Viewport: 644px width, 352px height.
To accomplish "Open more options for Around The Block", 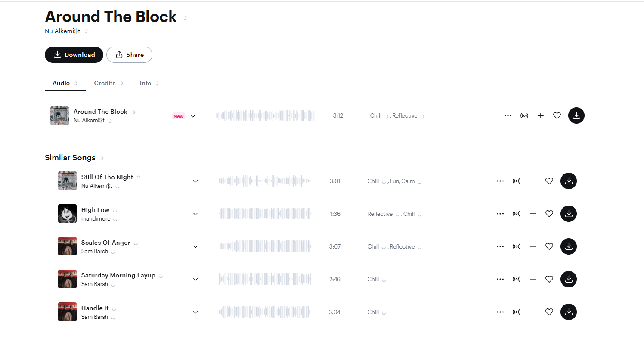I will click(508, 115).
